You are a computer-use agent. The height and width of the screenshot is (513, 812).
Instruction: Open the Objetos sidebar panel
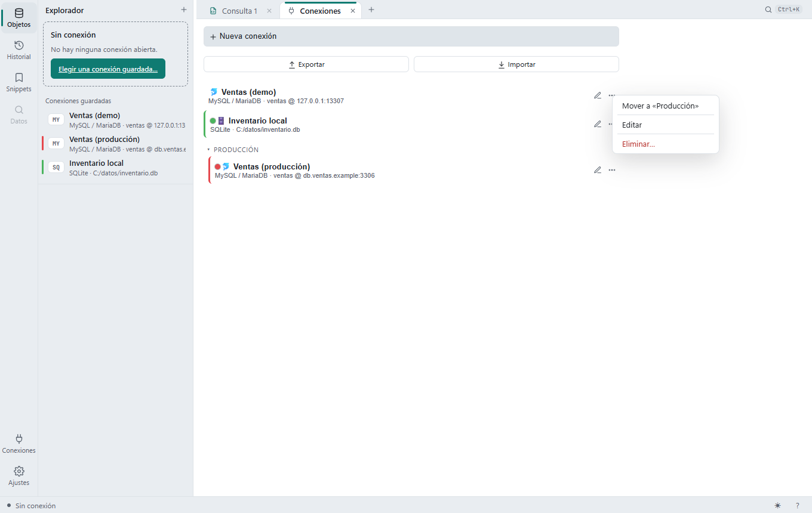[19, 18]
